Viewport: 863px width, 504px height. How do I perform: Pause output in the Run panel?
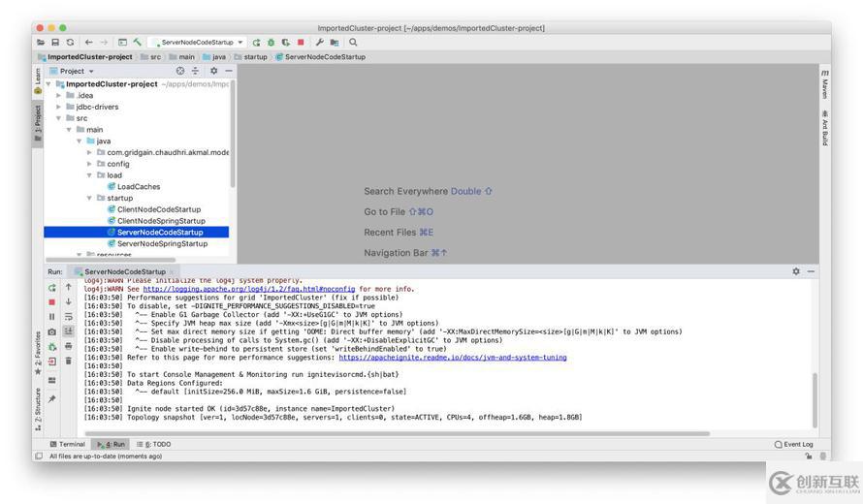point(51,317)
